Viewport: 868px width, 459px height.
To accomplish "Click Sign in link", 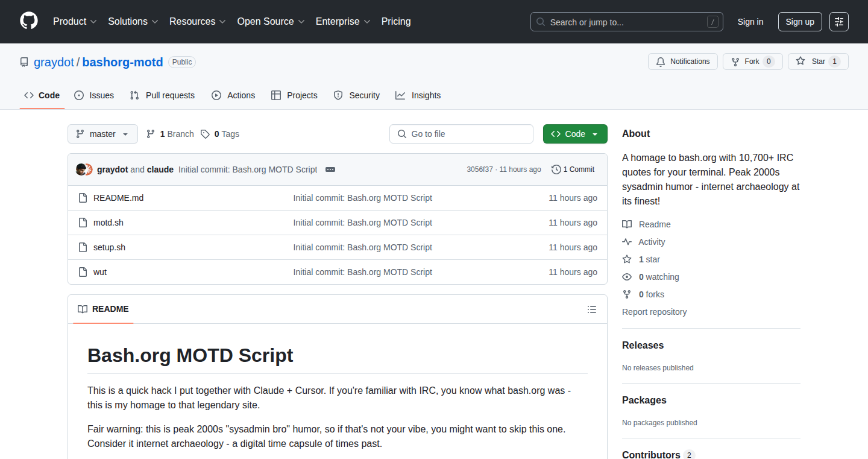I will pyautogui.click(x=750, y=22).
